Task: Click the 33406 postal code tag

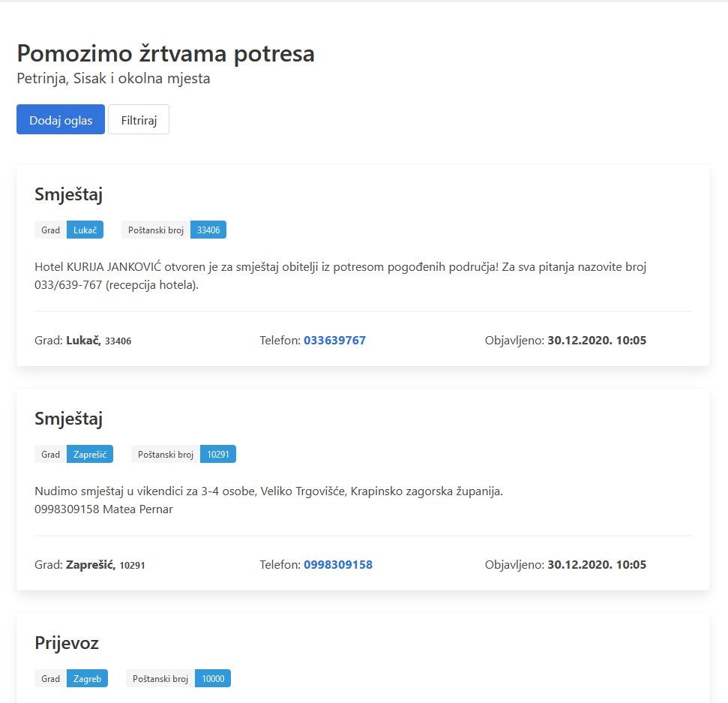Action: (x=208, y=230)
